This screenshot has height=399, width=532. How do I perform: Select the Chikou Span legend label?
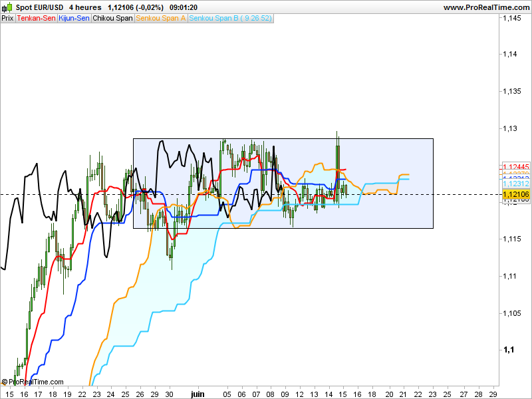112,19
